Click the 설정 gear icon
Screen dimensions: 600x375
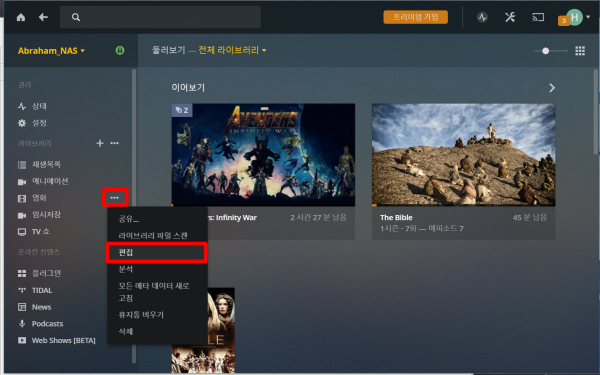click(x=22, y=123)
